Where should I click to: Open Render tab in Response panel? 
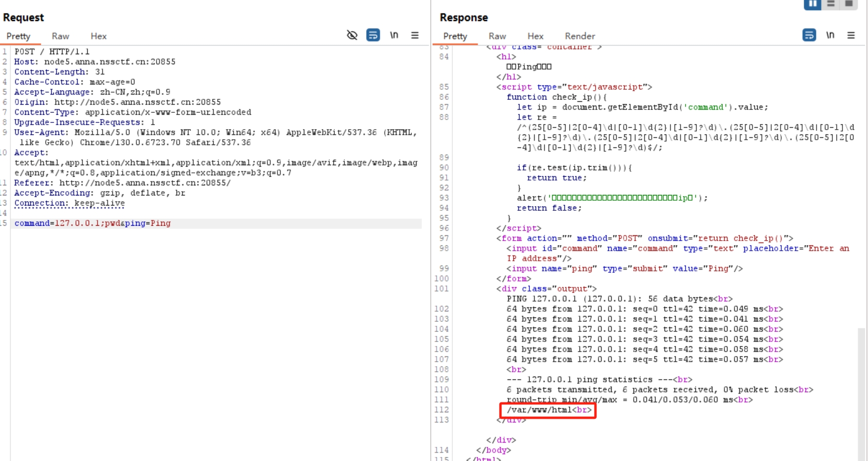580,36
